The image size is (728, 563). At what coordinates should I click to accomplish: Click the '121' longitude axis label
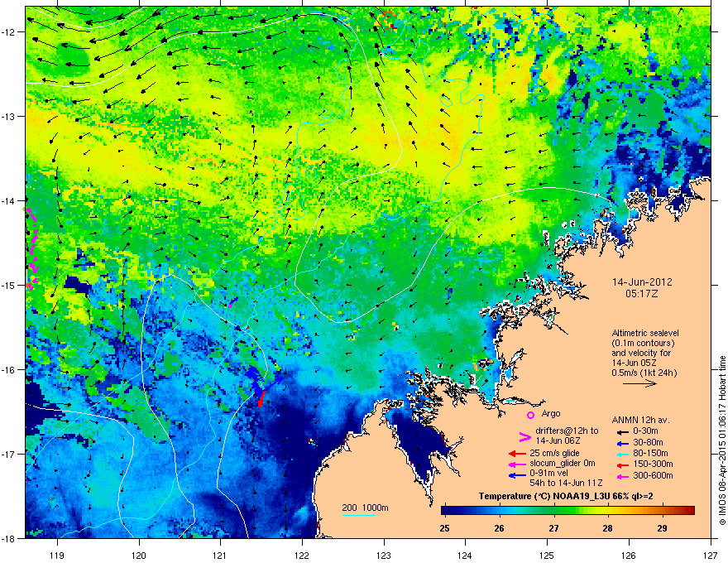coord(220,555)
